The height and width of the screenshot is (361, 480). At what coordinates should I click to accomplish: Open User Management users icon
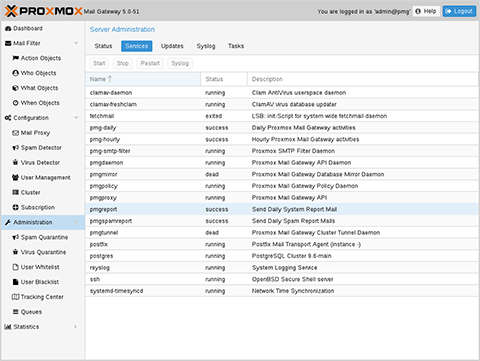click(15, 177)
